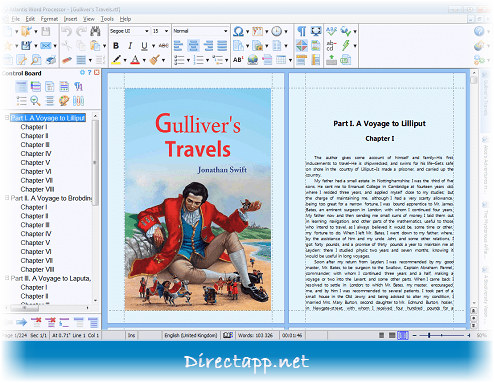
Task: Click the lightning bolt autocorrect icon
Action: click(x=346, y=46)
